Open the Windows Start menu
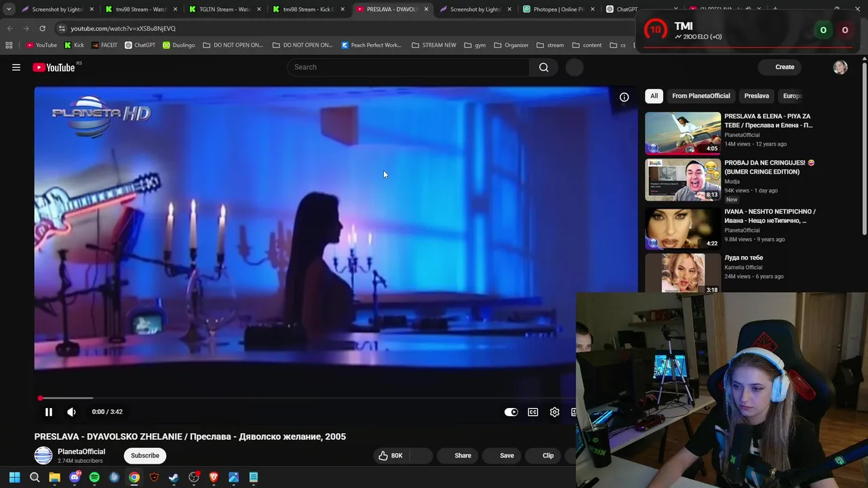This screenshot has height=488, width=868. 15,477
